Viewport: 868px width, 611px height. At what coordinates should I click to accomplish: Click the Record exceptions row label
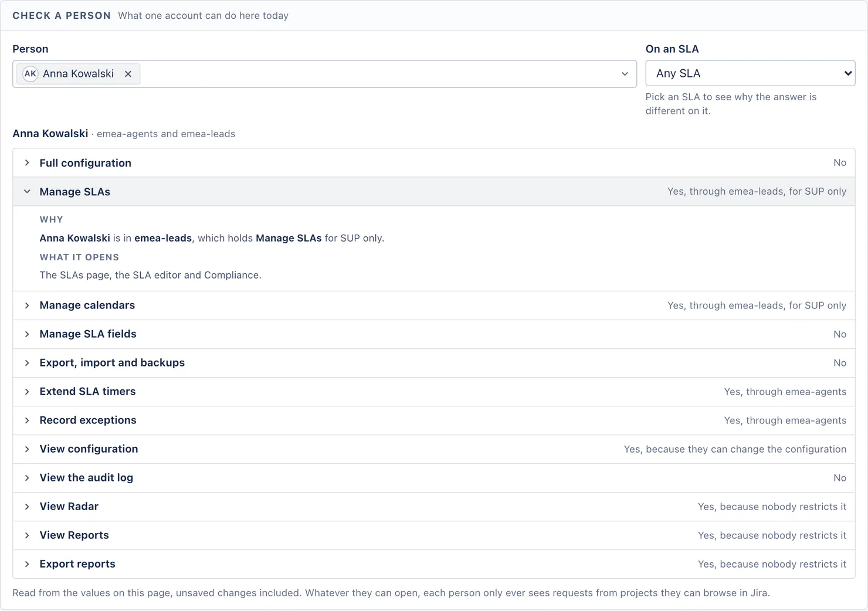88,420
